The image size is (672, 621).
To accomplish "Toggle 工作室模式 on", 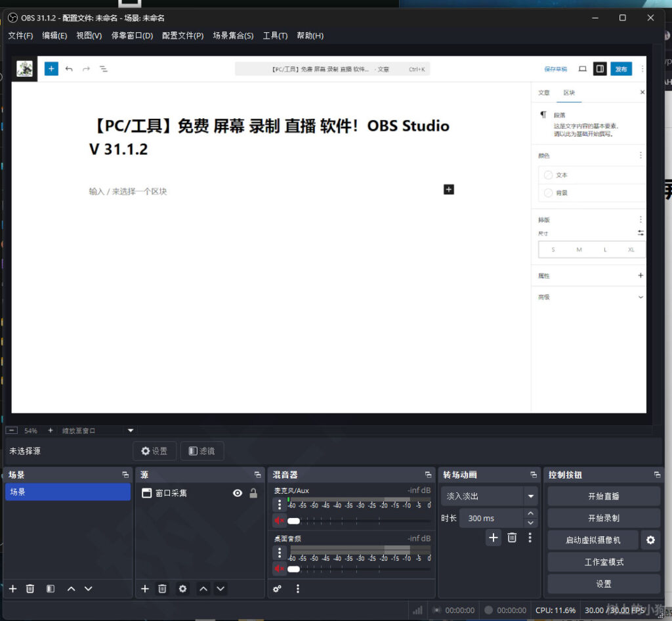I will [604, 562].
